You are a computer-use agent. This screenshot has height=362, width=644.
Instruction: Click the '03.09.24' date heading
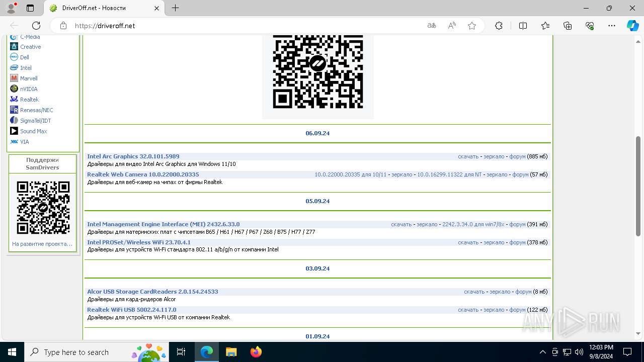coord(317,268)
